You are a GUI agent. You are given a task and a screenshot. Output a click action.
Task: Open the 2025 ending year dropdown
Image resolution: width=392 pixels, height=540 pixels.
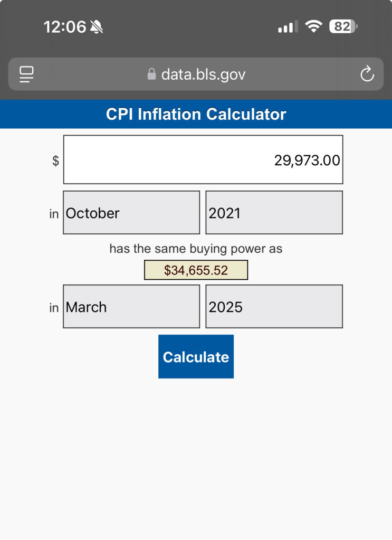click(x=274, y=307)
